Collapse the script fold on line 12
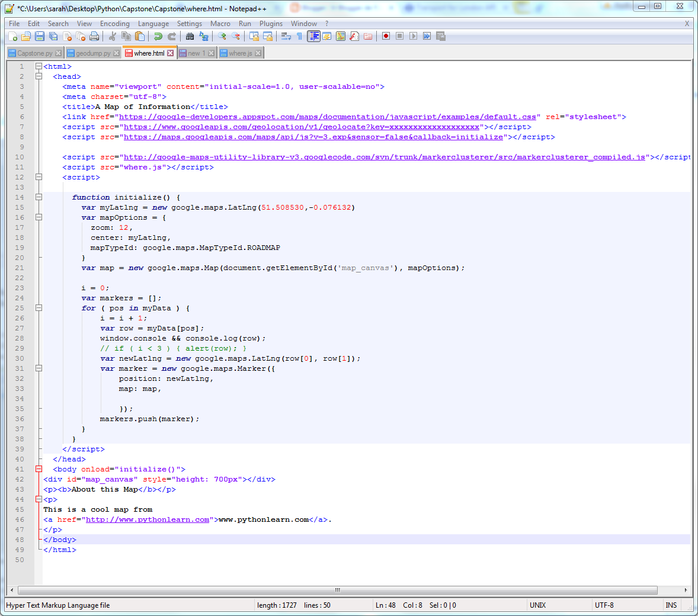 pyautogui.click(x=39, y=177)
